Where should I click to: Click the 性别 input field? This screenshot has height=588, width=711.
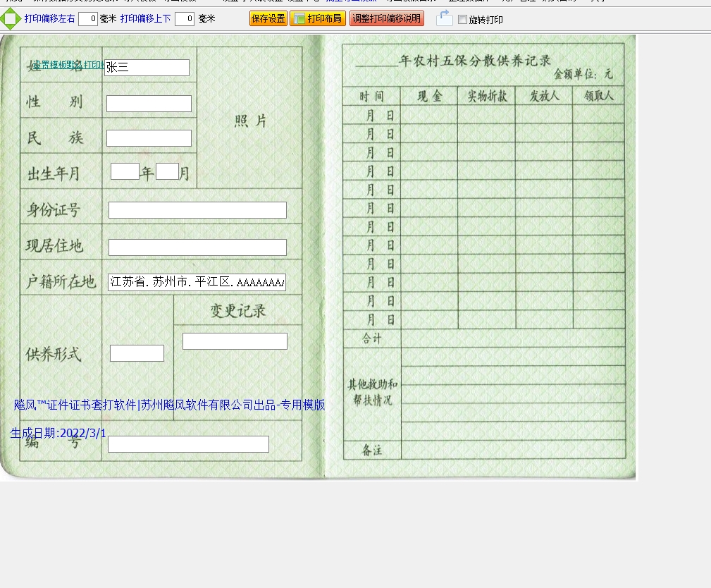(149, 104)
